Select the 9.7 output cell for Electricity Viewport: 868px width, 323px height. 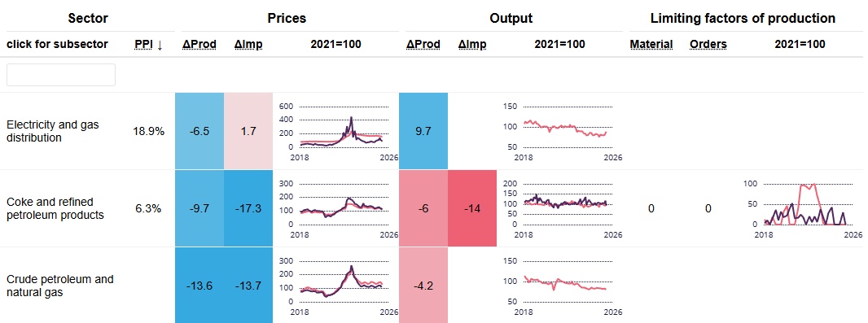click(x=423, y=131)
